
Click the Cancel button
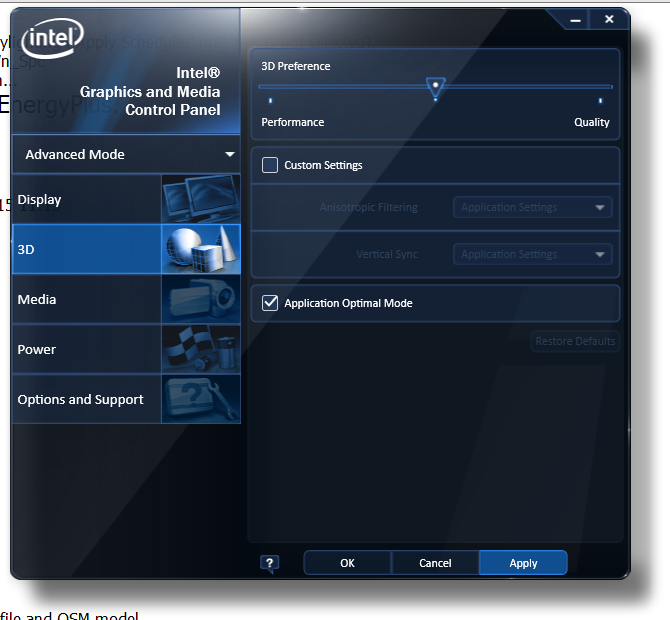(435, 563)
